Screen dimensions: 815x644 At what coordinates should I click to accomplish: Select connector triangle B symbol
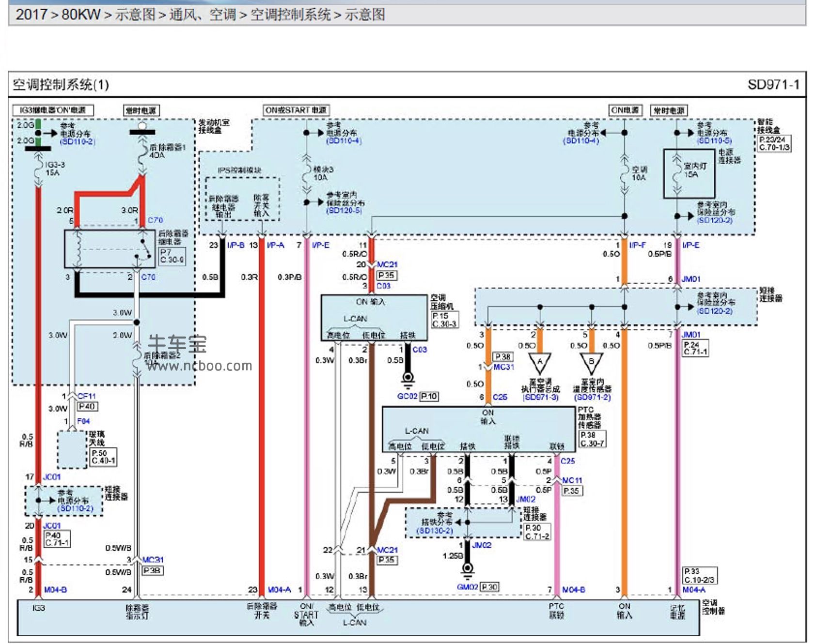tap(591, 363)
